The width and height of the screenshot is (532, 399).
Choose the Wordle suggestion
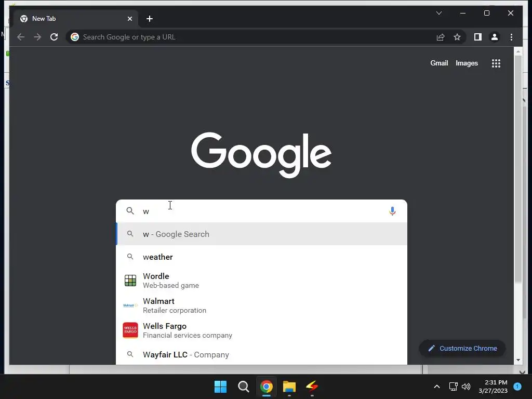pos(262,281)
